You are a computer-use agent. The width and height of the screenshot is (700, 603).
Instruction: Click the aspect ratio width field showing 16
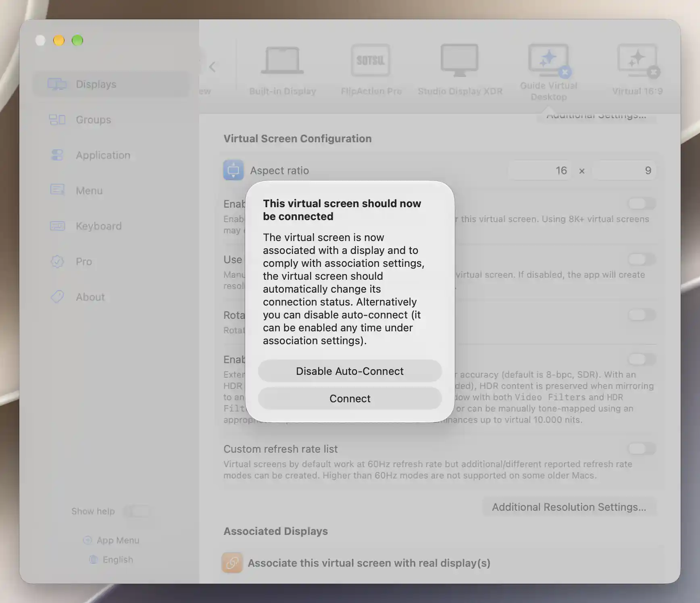click(x=540, y=171)
